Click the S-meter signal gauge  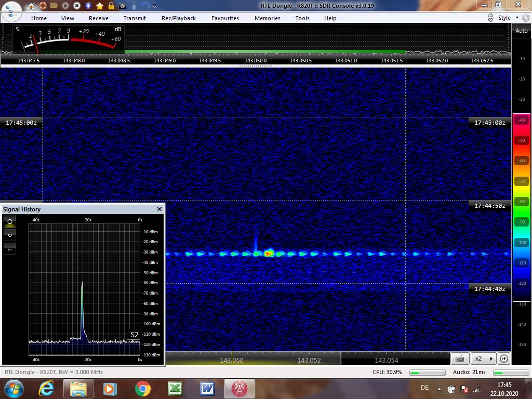69,38
